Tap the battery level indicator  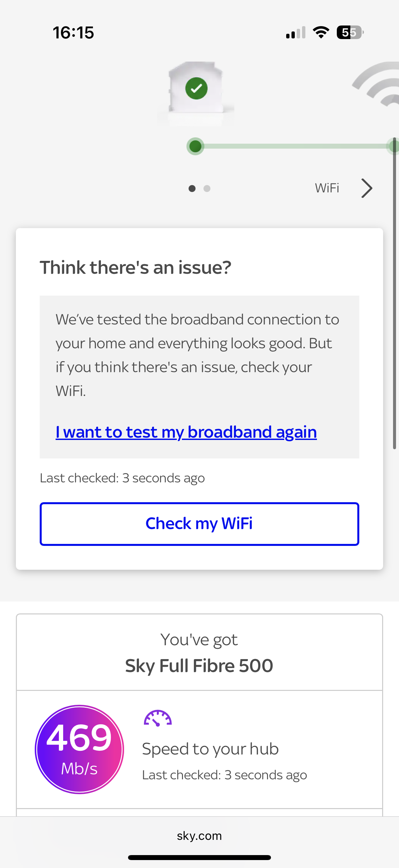350,32
